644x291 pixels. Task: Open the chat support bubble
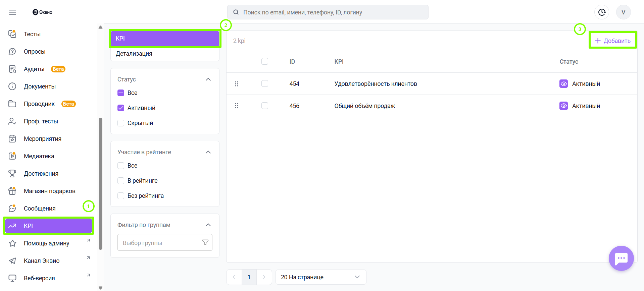tap(621, 258)
